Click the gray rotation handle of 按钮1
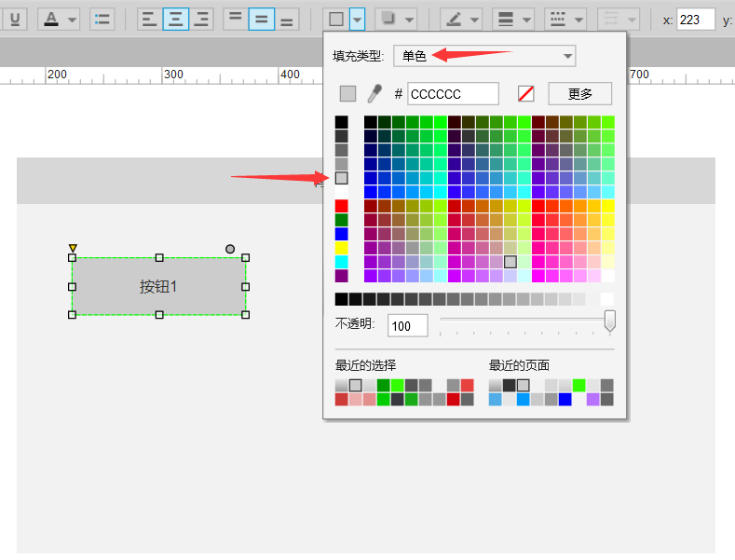The image size is (735, 560). [230, 249]
